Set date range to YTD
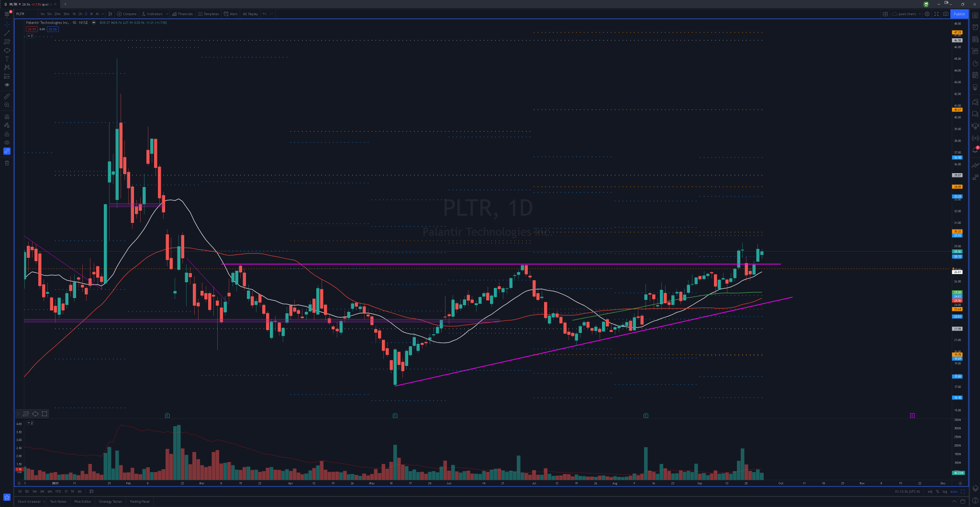The width and height of the screenshot is (980, 507). (x=58, y=491)
